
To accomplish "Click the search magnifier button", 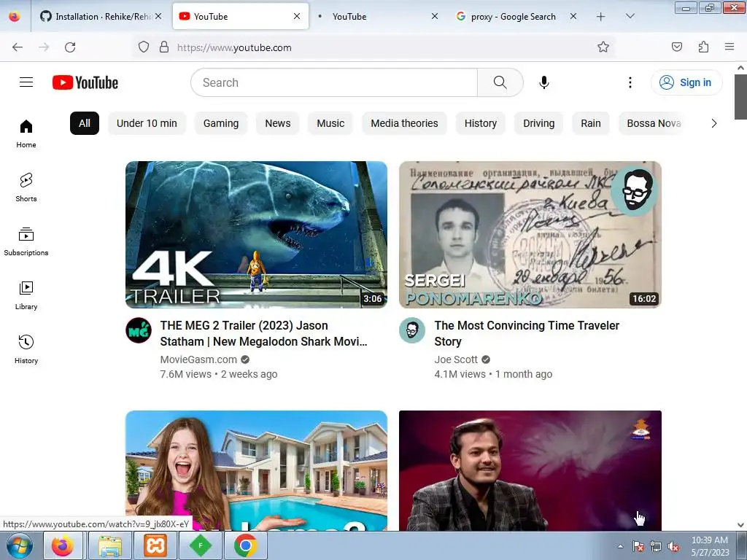I will [500, 82].
